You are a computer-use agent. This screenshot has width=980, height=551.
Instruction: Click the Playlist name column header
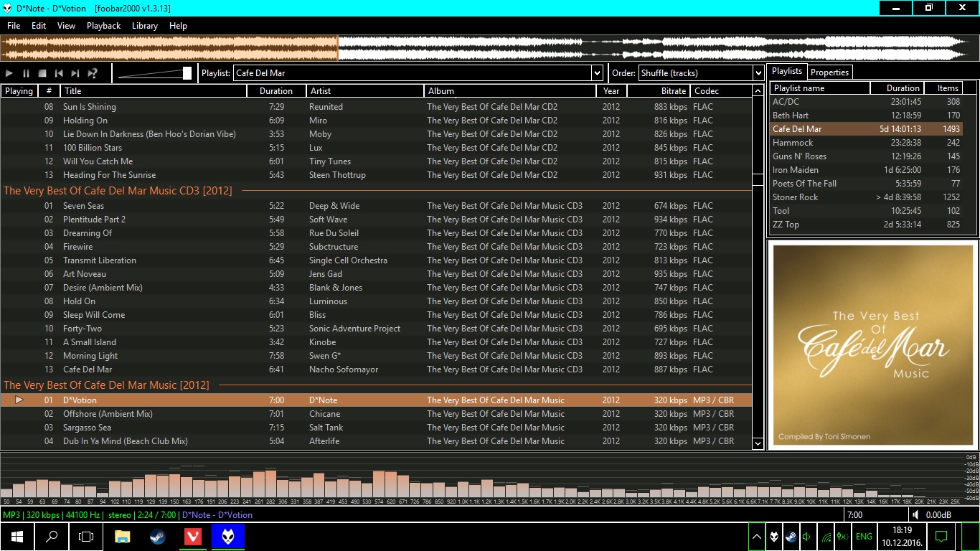[820, 88]
